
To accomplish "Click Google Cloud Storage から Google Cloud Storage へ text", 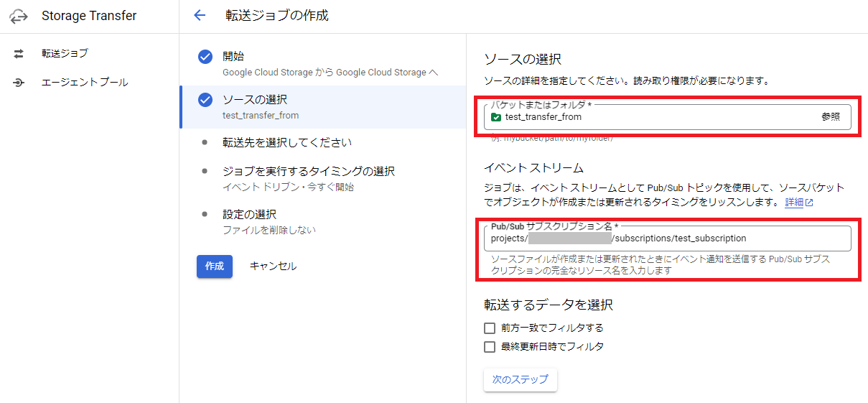I will (330, 72).
